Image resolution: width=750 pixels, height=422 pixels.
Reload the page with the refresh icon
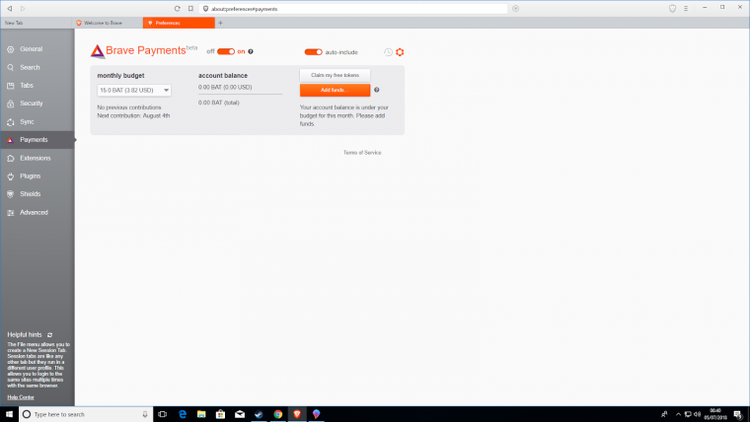tap(177, 8)
